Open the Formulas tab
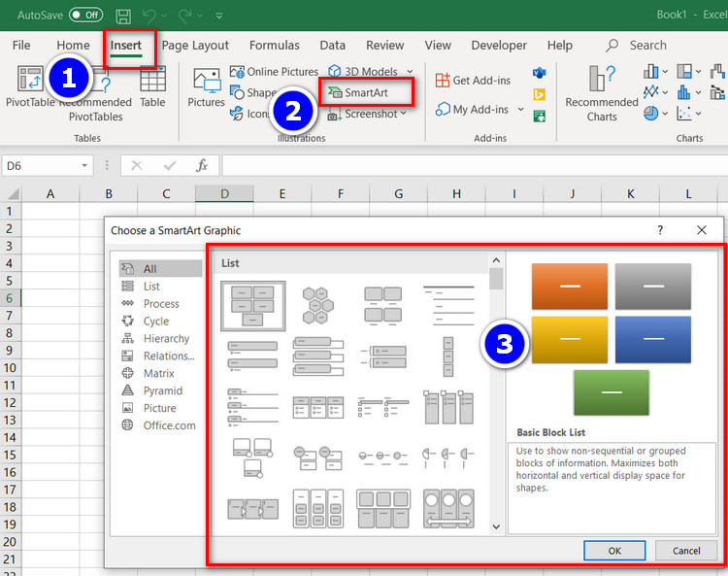The width and height of the screenshot is (728, 576). (x=275, y=45)
